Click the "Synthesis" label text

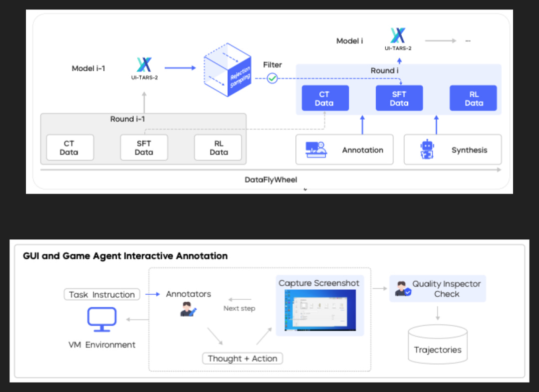(x=470, y=150)
